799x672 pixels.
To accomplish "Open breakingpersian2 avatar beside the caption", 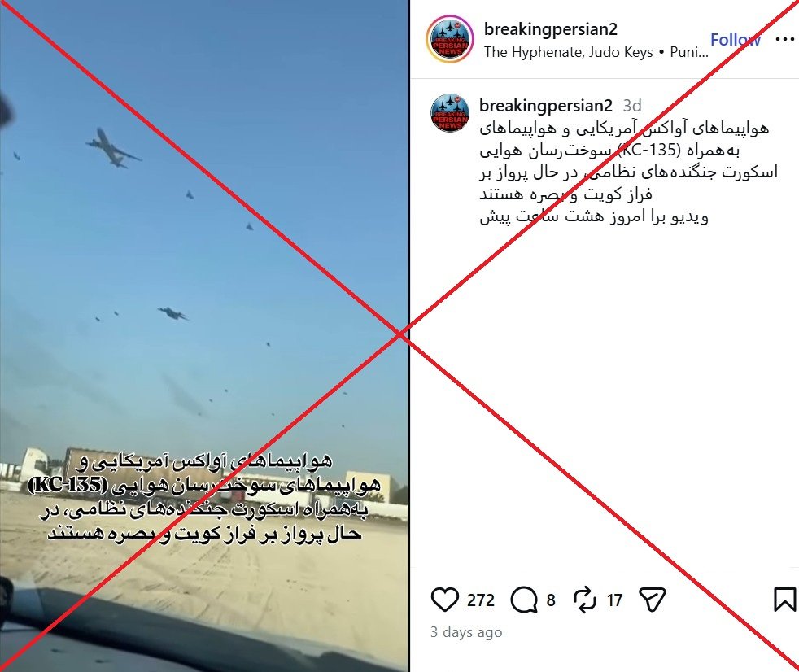I will [450, 112].
